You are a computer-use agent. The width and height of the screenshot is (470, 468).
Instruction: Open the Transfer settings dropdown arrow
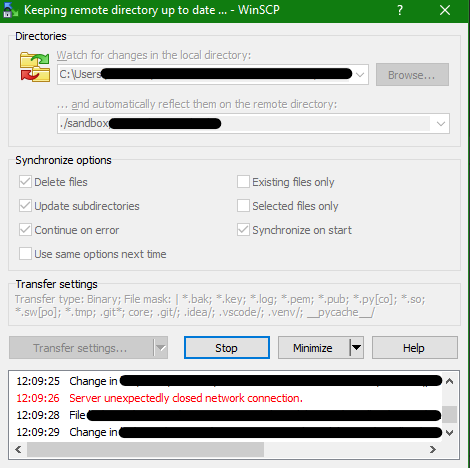161,348
